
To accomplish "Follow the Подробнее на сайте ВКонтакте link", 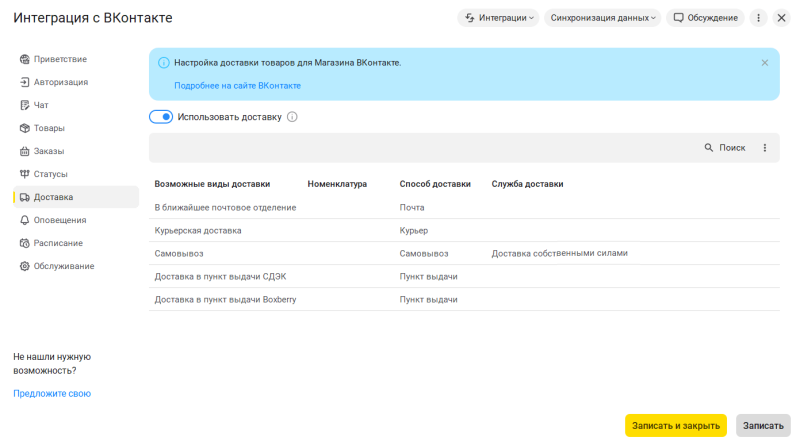I will pos(237,86).
